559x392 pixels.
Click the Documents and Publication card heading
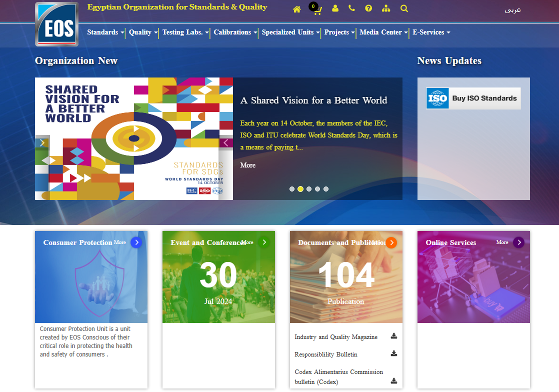(x=341, y=242)
